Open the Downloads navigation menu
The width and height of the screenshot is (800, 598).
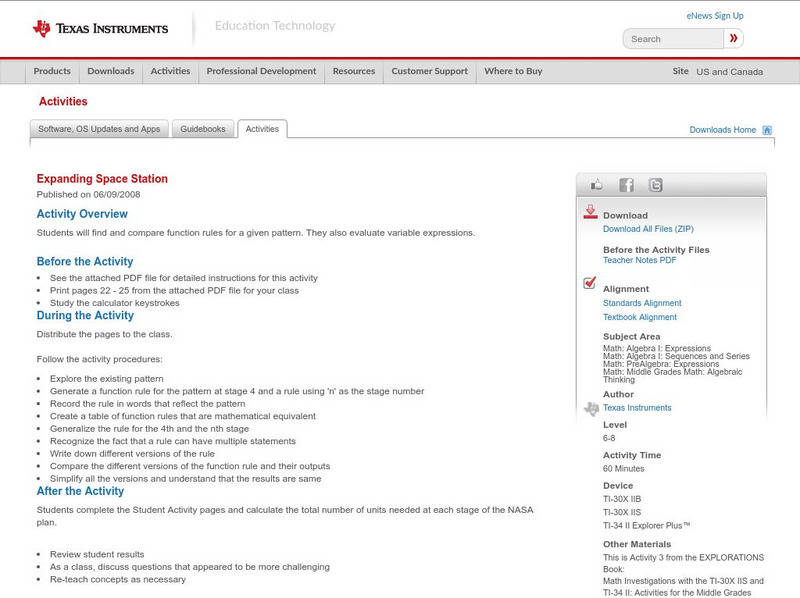[110, 71]
